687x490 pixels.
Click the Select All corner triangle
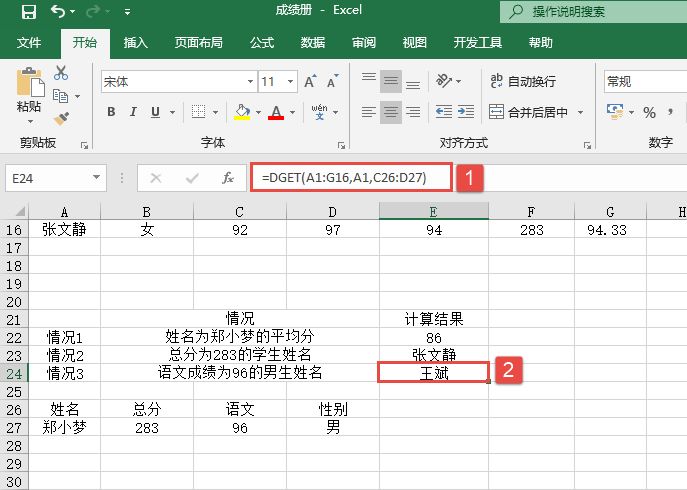click(19, 212)
